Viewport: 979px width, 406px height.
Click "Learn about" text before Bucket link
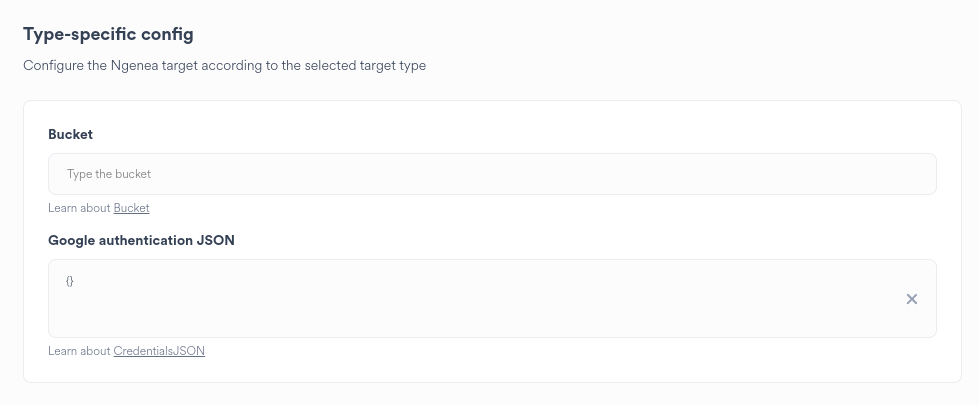coord(79,208)
